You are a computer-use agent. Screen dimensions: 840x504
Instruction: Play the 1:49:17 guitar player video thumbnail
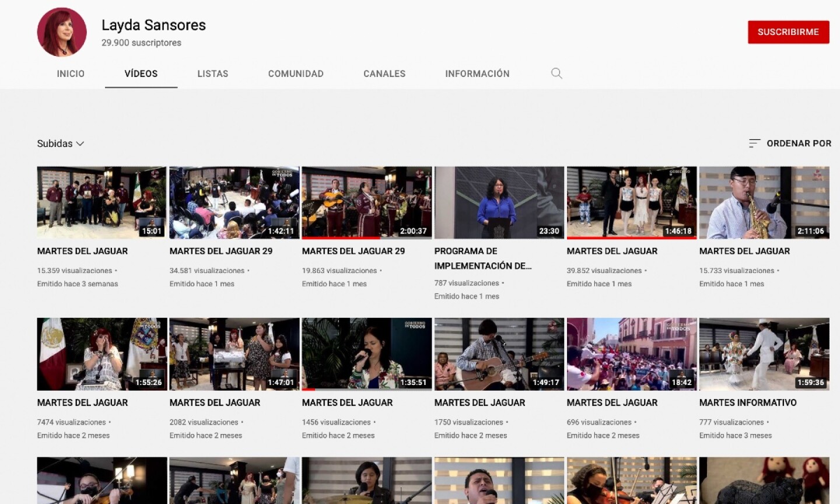499,354
